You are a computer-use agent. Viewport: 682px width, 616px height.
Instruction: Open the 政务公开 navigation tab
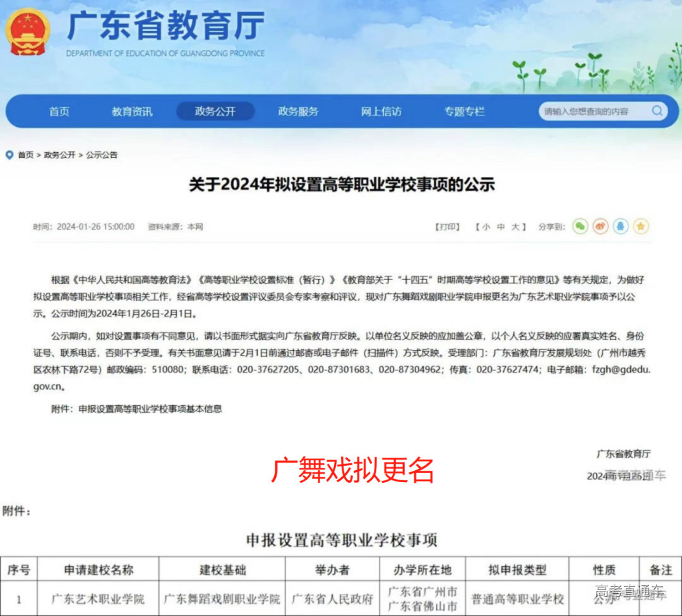pos(215,112)
